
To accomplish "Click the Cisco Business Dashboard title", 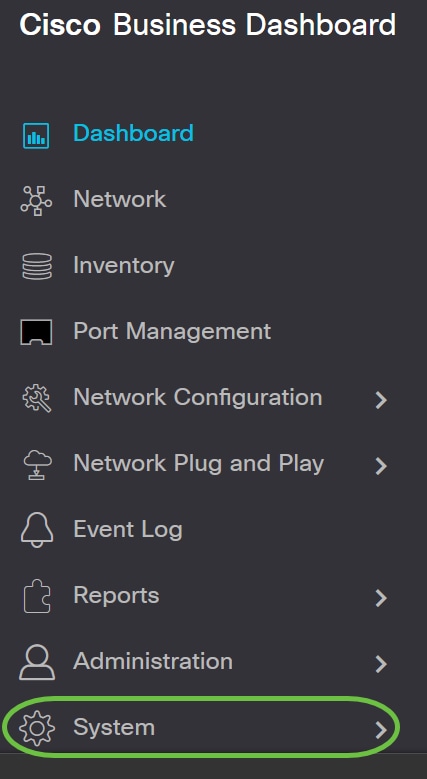I will pos(208,25).
